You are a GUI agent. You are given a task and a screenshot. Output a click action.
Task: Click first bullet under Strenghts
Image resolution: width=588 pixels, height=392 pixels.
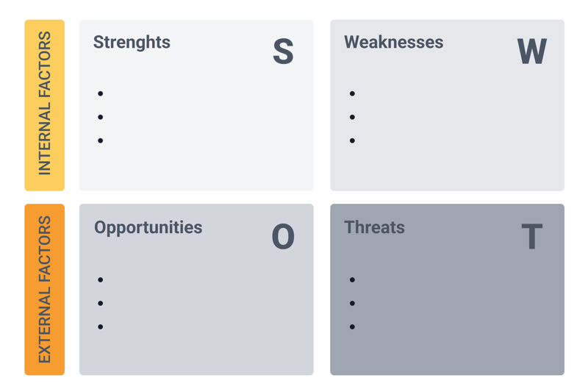point(101,93)
